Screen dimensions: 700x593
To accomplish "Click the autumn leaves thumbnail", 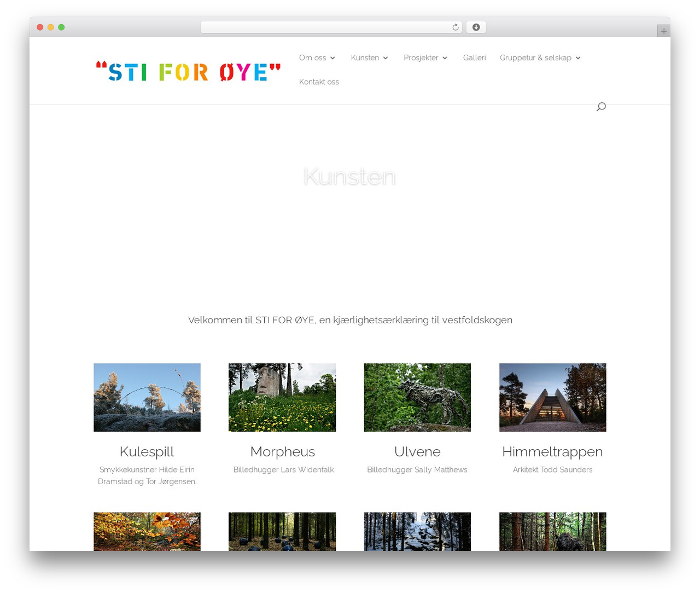I will pos(147,531).
